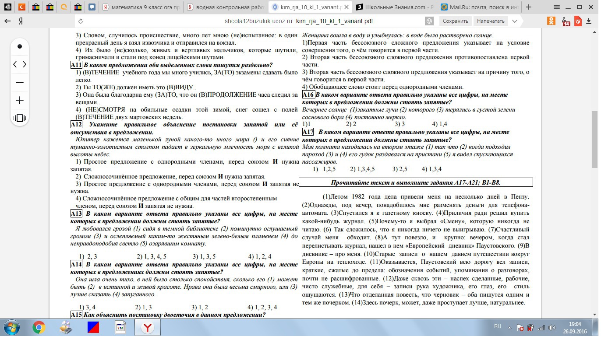The image size is (601, 364).
Task: Click the Yandex Browser taskbar button
Action: [148, 328]
